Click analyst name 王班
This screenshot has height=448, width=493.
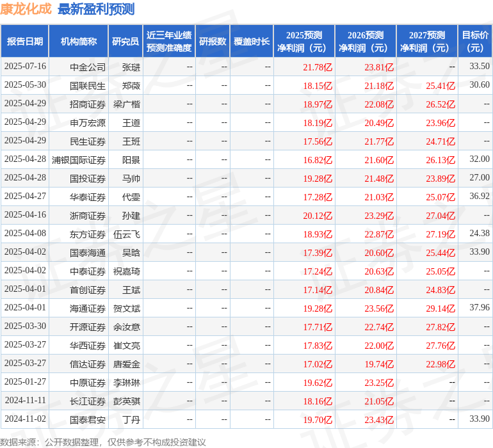click(131, 141)
